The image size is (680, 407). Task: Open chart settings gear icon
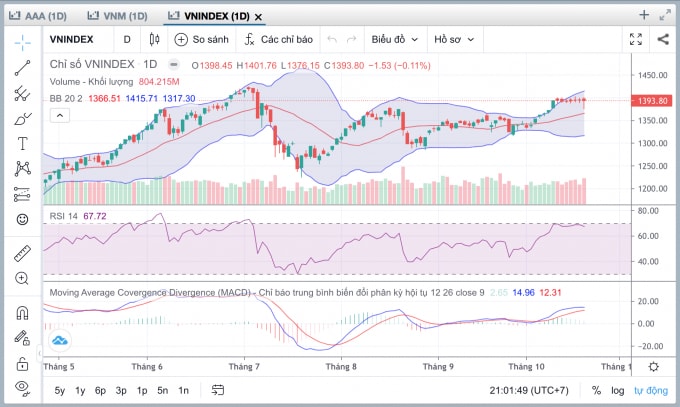(x=654, y=367)
